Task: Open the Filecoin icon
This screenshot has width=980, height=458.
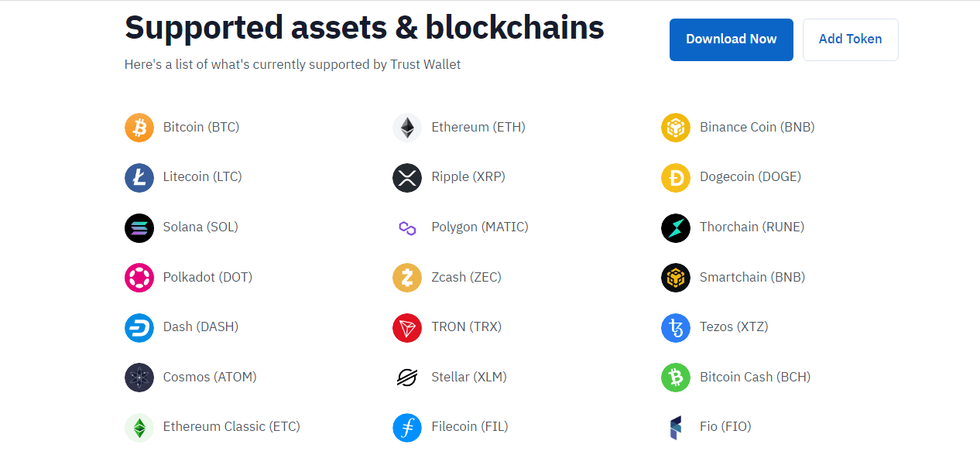Action: point(407,427)
